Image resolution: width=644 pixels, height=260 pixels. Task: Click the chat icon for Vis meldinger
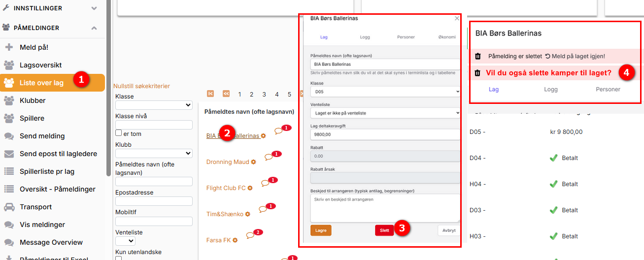click(x=9, y=225)
